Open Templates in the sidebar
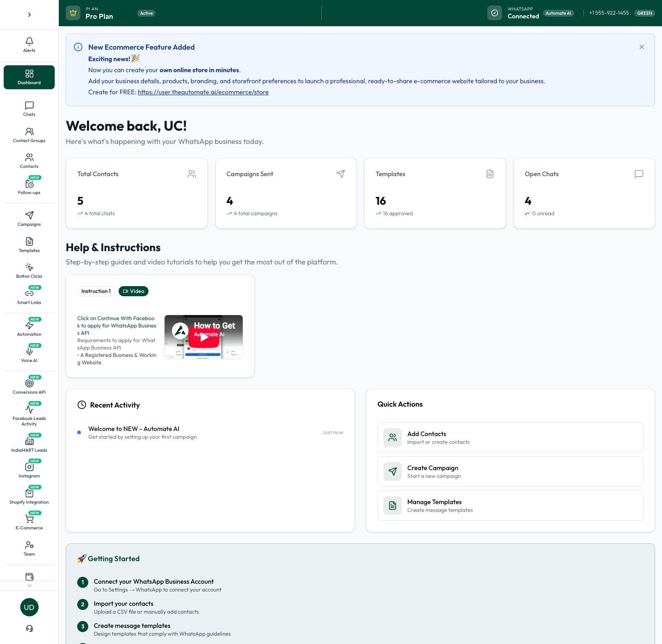The width and height of the screenshot is (662, 644). click(x=29, y=245)
